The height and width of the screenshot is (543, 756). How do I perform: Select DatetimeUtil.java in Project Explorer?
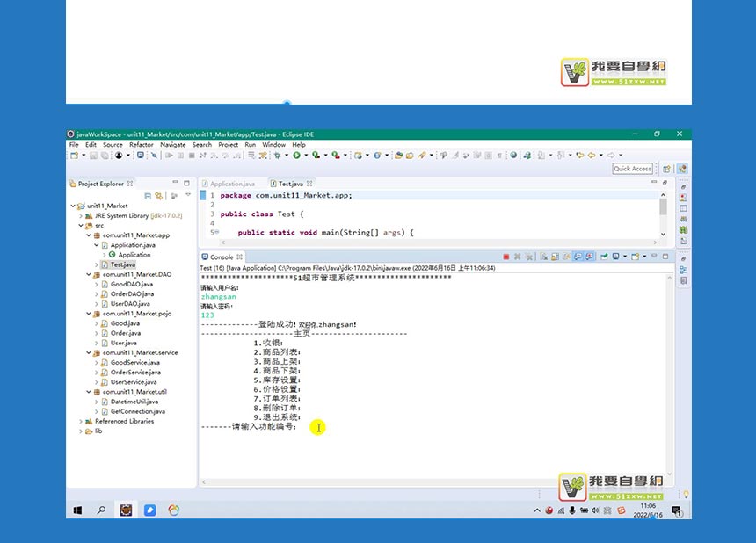click(x=134, y=402)
